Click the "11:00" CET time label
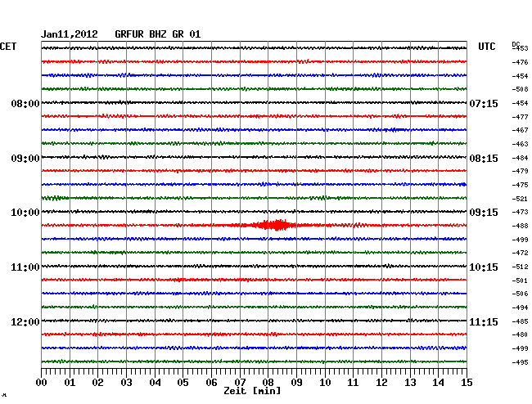The width and height of the screenshot is (532, 404). point(25,267)
